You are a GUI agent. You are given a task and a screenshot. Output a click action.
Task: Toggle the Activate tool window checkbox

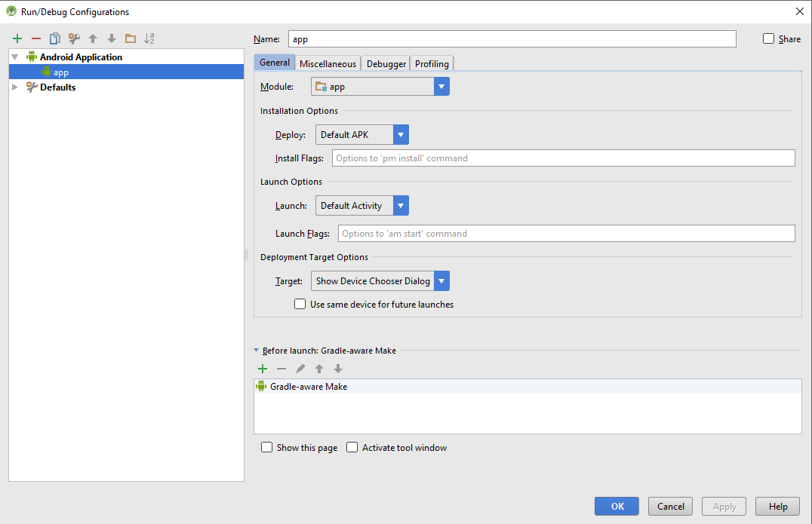[352, 447]
